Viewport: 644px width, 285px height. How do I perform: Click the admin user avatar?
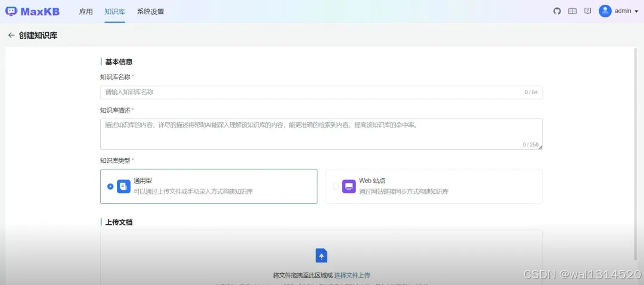coord(605,11)
